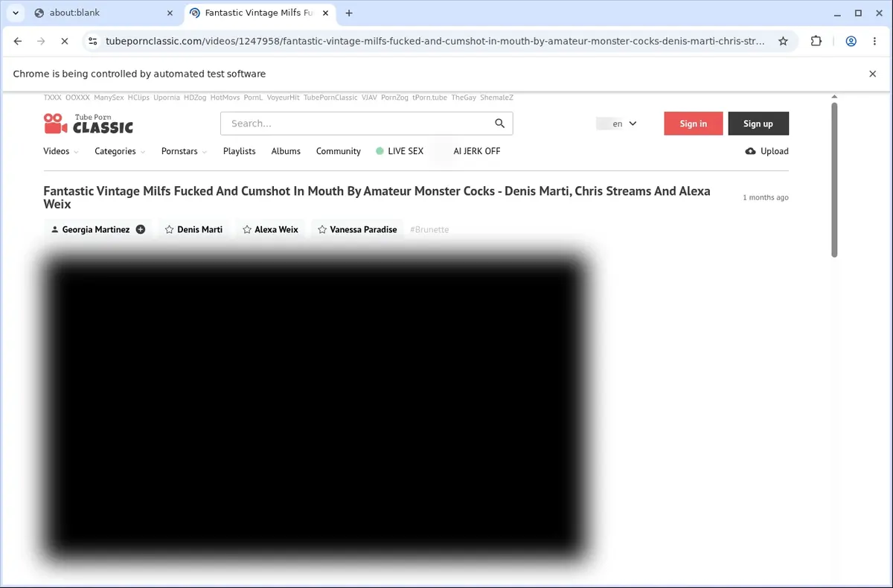Click the magnifier search icon
The height and width of the screenshot is (588, 893).
point(500,124)
